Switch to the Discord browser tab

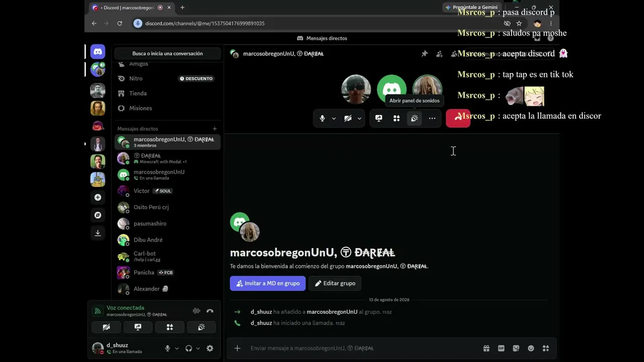pos(131,8)
